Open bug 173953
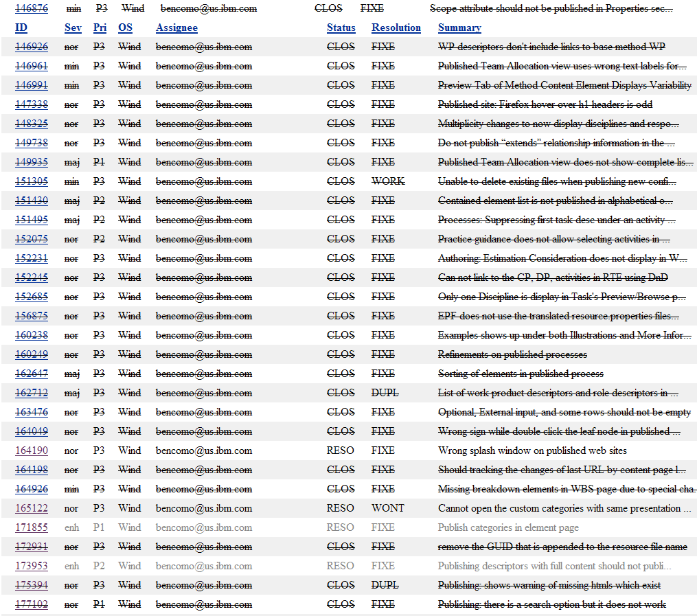 coord(32,566)
